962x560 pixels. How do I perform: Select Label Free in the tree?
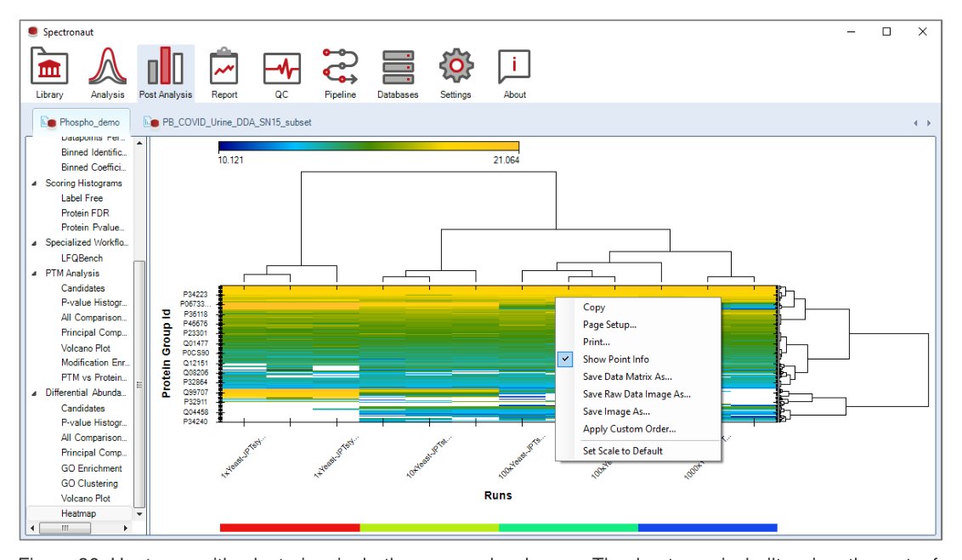[82, 198]
